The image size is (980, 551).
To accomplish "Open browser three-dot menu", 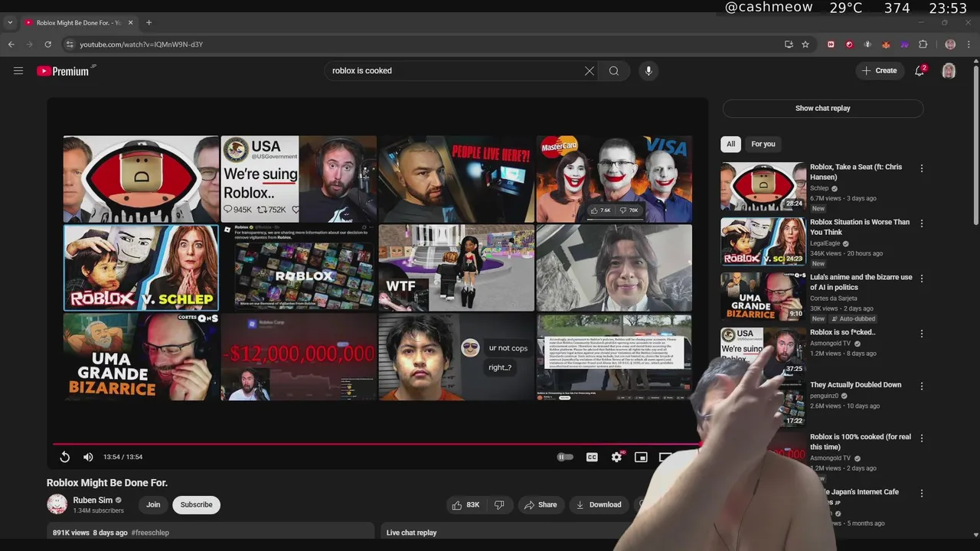I will tap(969, 44).
